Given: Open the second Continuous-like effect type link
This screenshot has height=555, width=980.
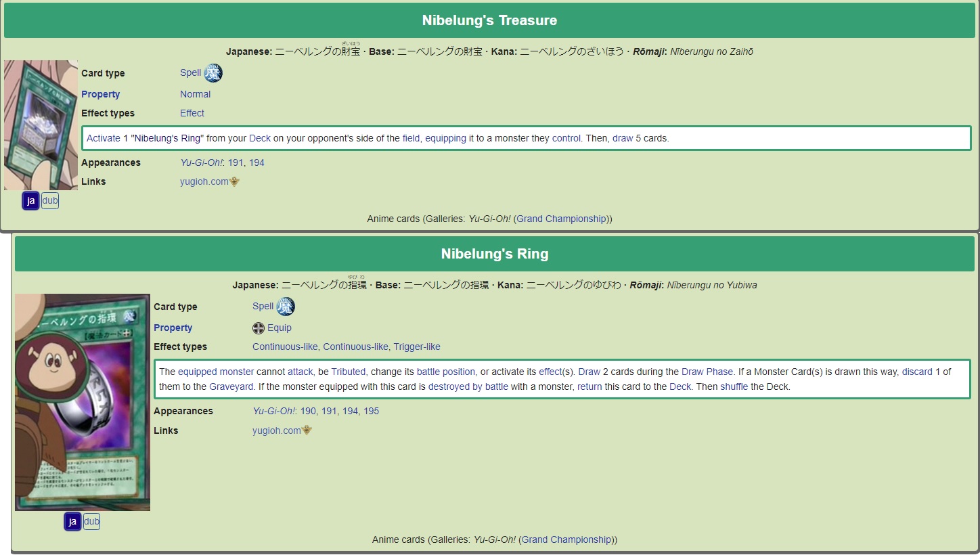Looking at the screenshot, I should tap(355, 347).
